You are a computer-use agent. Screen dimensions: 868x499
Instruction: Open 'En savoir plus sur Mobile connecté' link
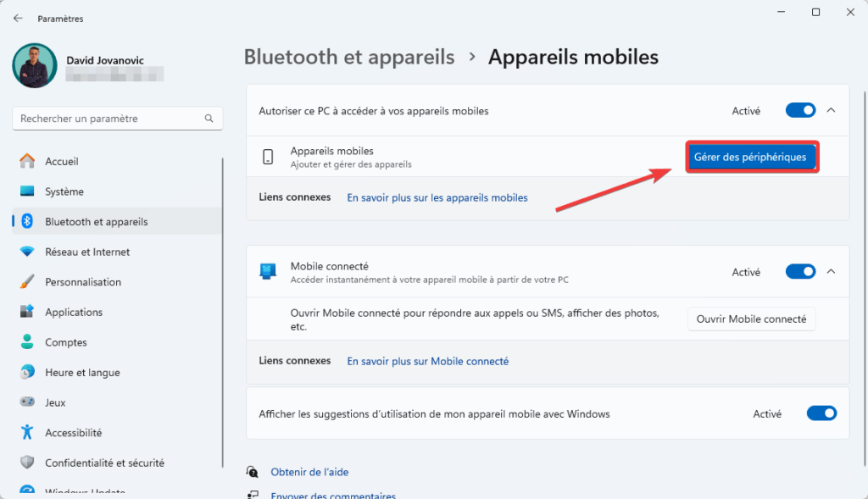[428, 361]
